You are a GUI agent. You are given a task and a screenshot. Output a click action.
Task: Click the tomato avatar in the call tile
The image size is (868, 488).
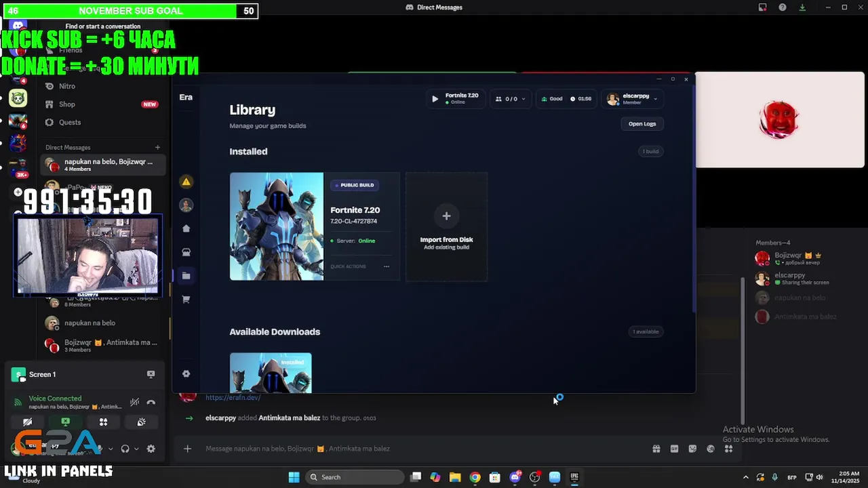[x=778, y=120]
